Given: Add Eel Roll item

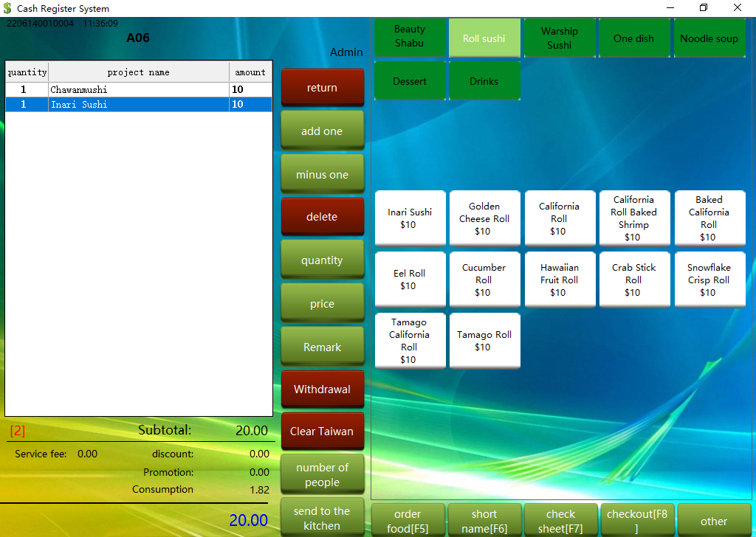Looking at the screenshot, I should click(x=410, y=280).
